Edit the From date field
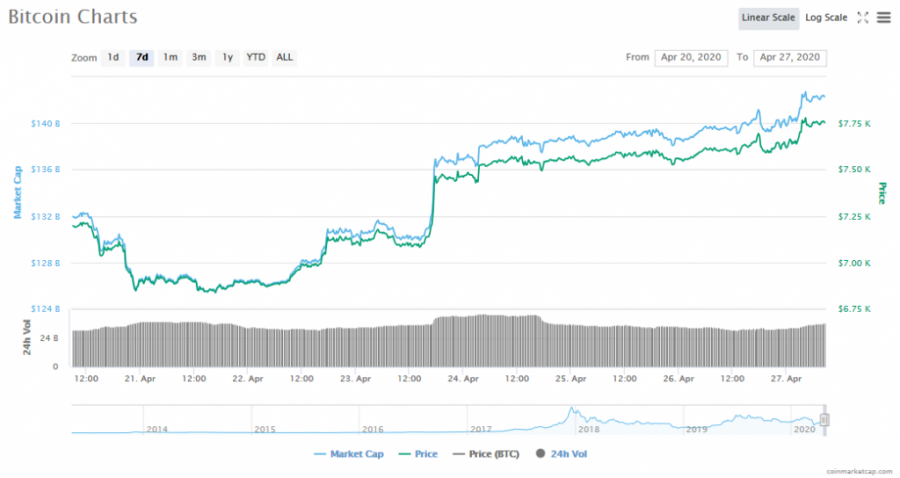The height and width of the screenshot is (478, 900). (691, 57)
